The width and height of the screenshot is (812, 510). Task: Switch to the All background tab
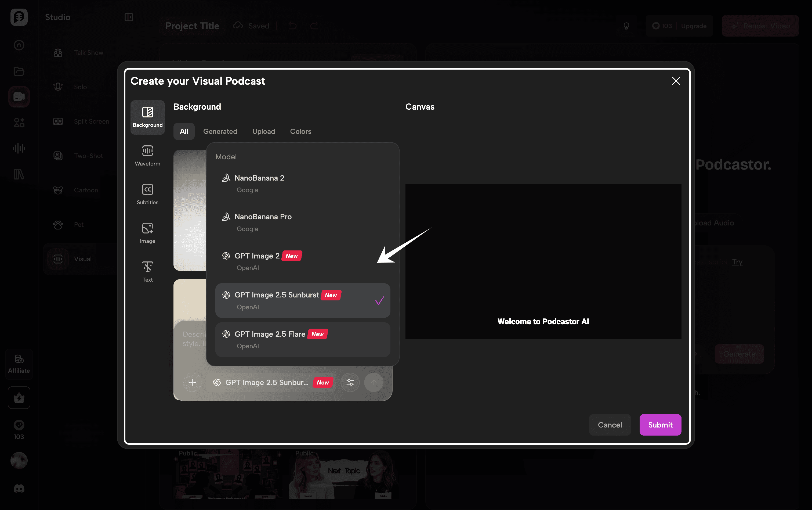point(184,132)
